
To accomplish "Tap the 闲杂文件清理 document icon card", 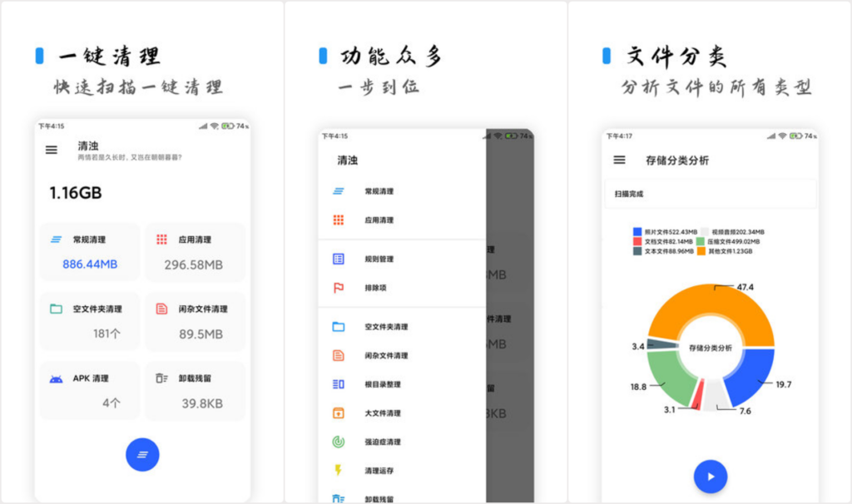I will [195, 321].
